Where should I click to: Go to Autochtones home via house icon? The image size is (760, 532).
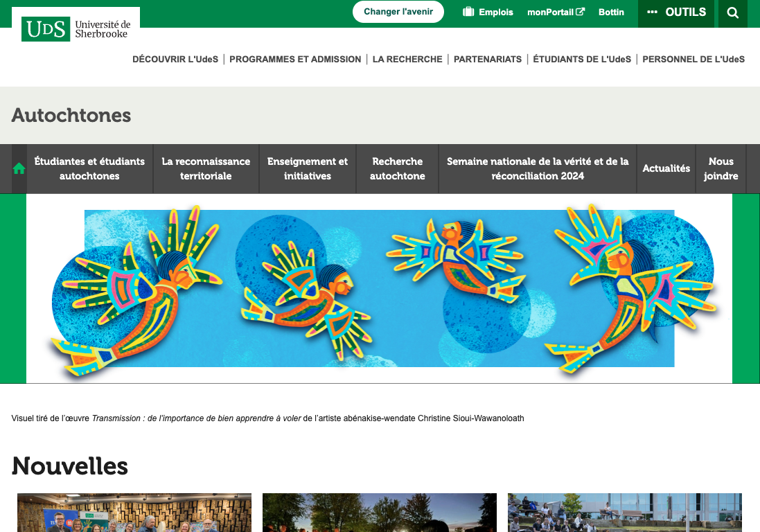tap(19, 168)
